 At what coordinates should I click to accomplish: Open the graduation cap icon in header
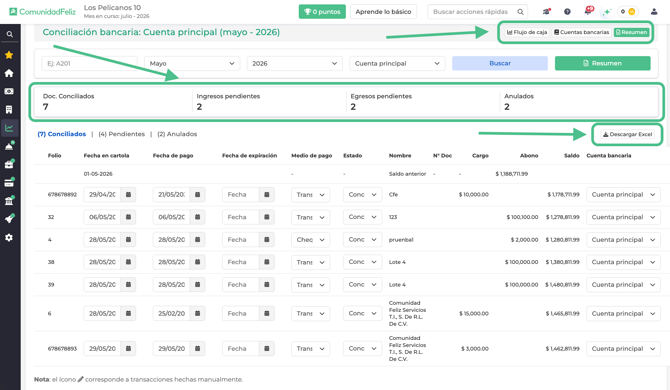coord(547,12)
